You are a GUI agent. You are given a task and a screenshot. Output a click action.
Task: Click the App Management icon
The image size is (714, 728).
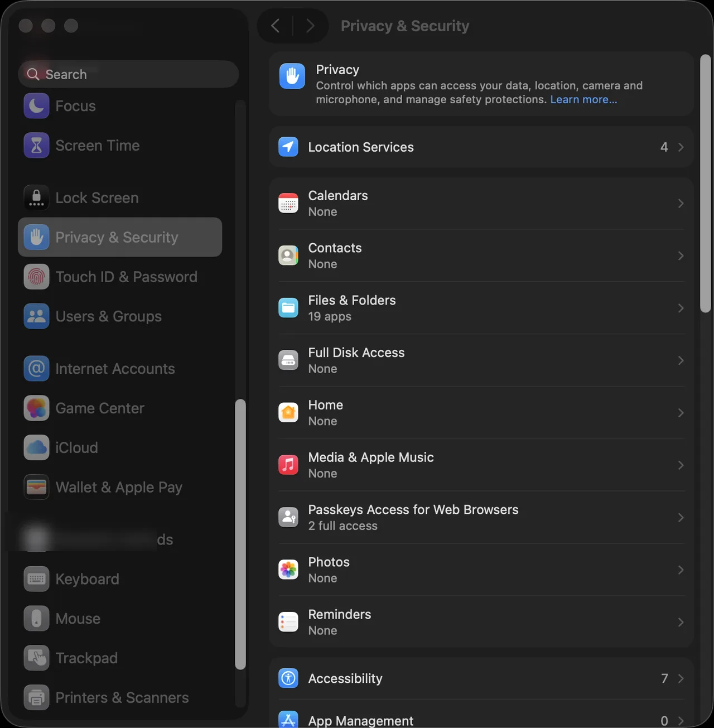click(288, 720)
